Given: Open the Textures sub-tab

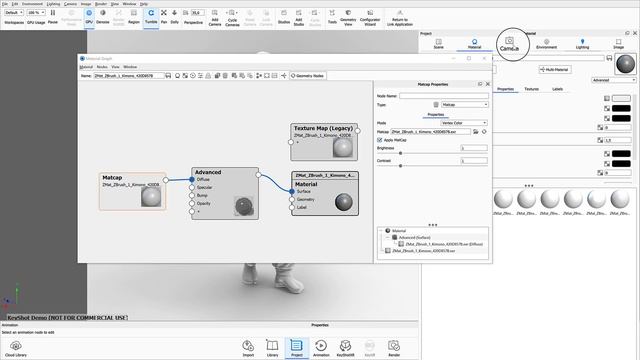Looking at the screenshot, I should (531, 89).
